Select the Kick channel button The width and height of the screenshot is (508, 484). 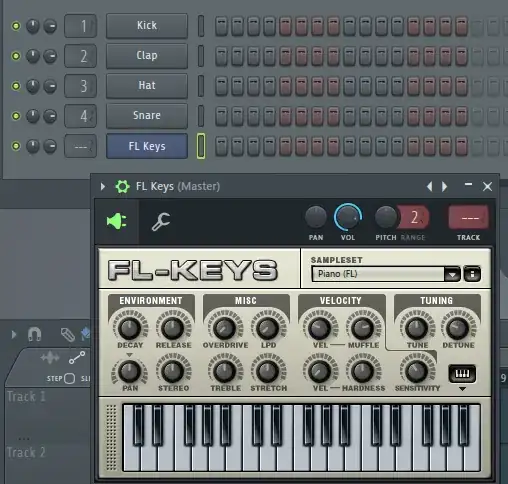[147, 26]
